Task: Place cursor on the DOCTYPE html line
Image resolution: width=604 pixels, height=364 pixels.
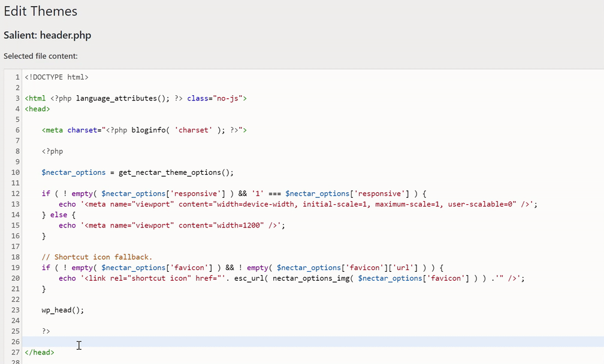Action: tap(56, 77)
